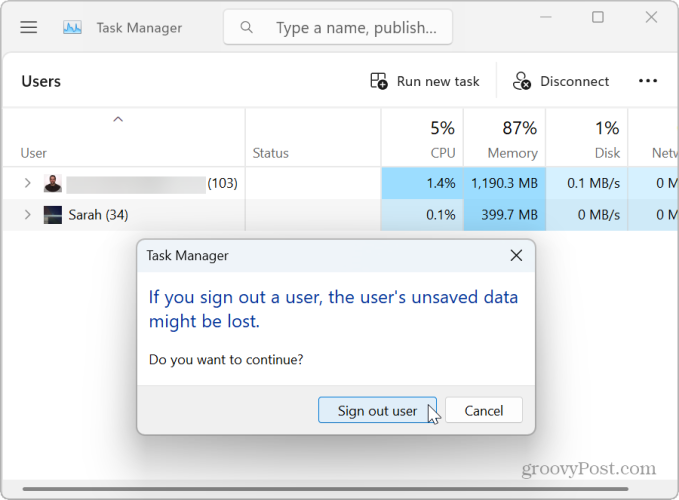This screenshot has height=500, width=679.
Task: Click Sarah's avatar picture
Action: 53,215
